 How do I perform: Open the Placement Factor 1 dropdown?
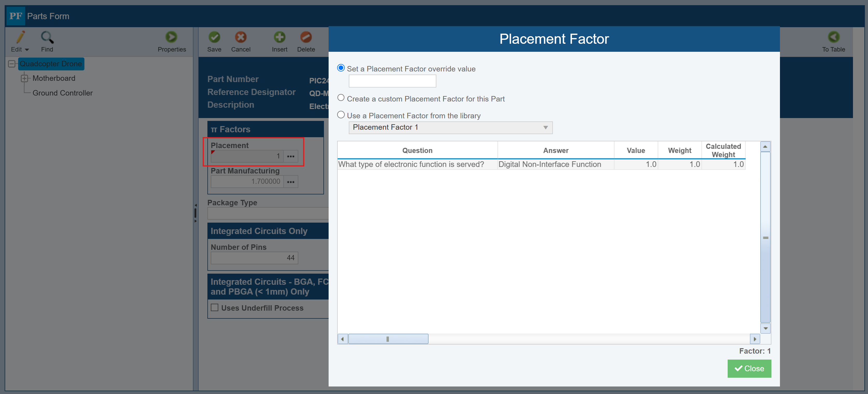point(450,127)
